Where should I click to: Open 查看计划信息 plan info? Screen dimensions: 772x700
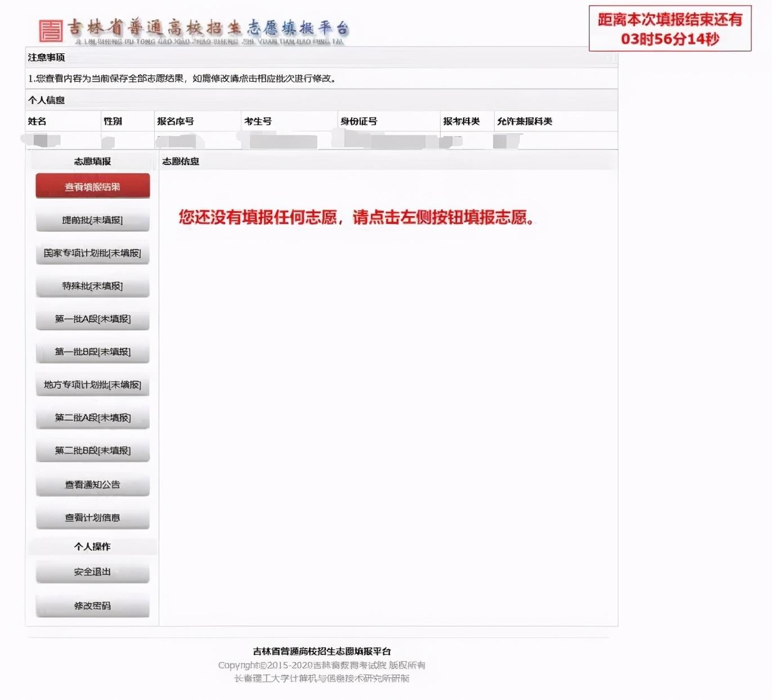click(x=93, y=518)
